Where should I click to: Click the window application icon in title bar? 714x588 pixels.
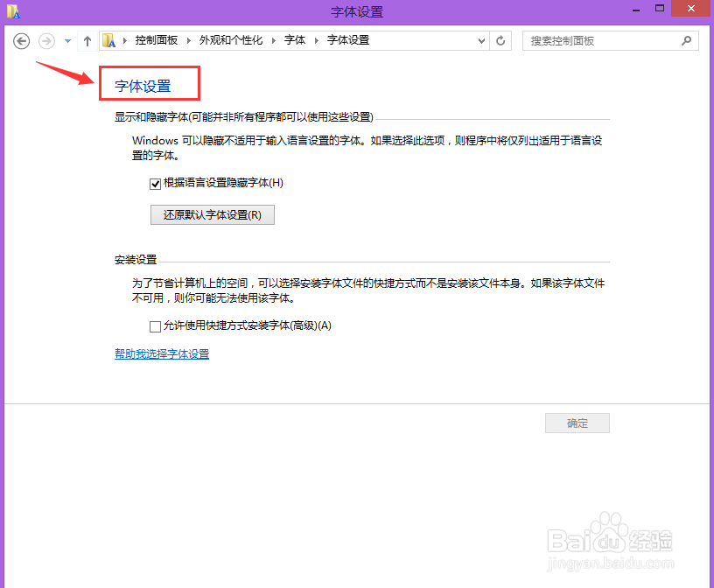click(10, 11)
